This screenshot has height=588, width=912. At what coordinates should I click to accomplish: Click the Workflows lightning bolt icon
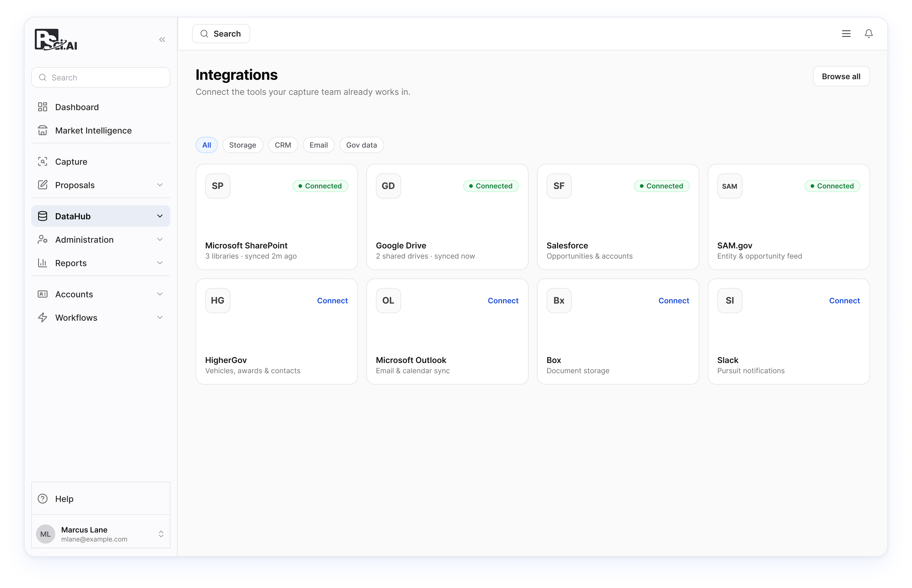(42, 317)
